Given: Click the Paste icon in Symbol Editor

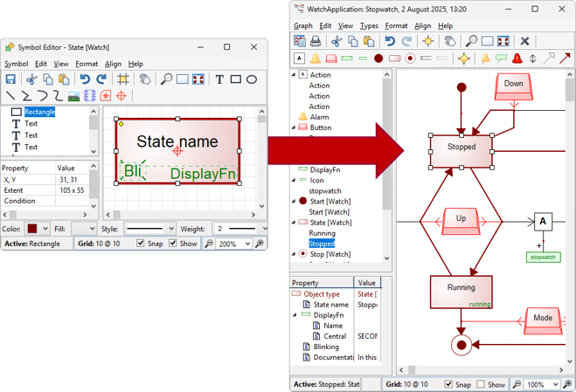Looking at the screenshot, I should 64,79.
